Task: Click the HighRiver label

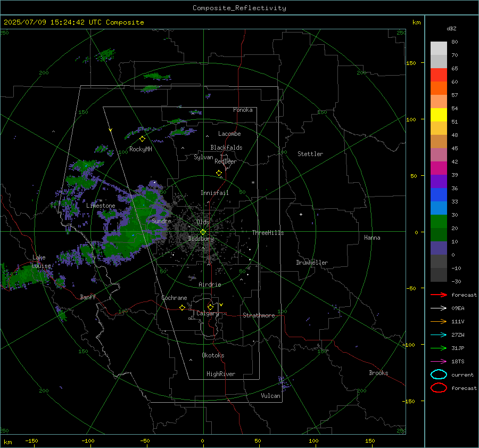Action: (221, 374)
